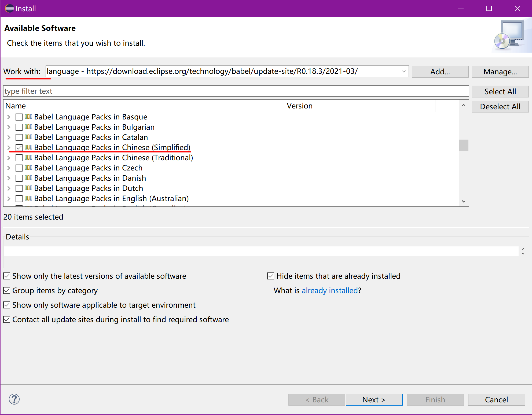Select Babel Language Packs in Czech row
This screenshot has height=415, width=532.
(x=88, y=168)
